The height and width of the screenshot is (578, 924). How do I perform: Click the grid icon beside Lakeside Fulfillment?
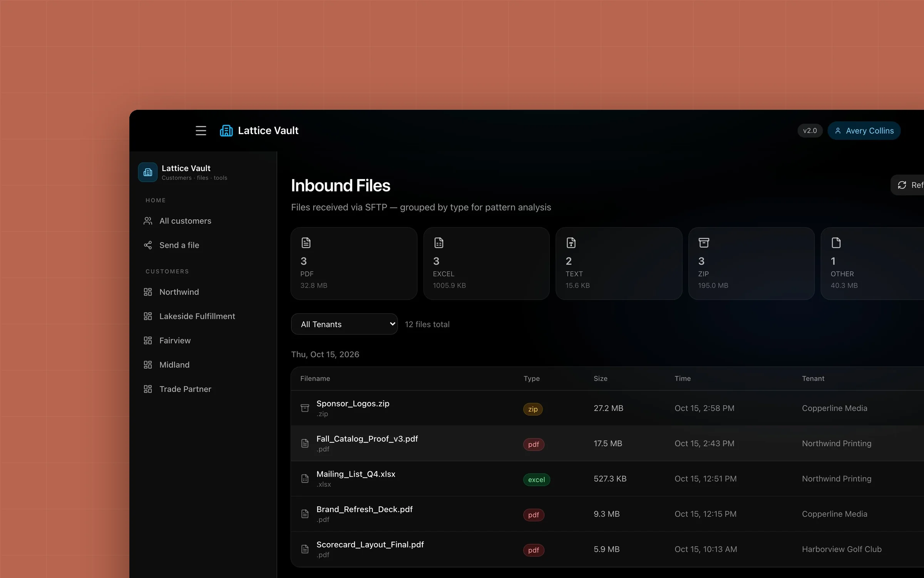click(x=148, y=316)
